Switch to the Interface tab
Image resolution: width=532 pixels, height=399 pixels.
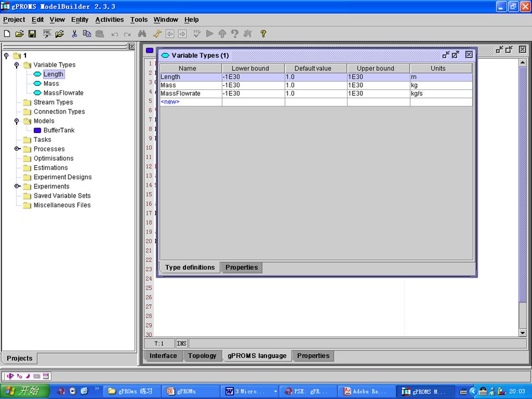163,356
